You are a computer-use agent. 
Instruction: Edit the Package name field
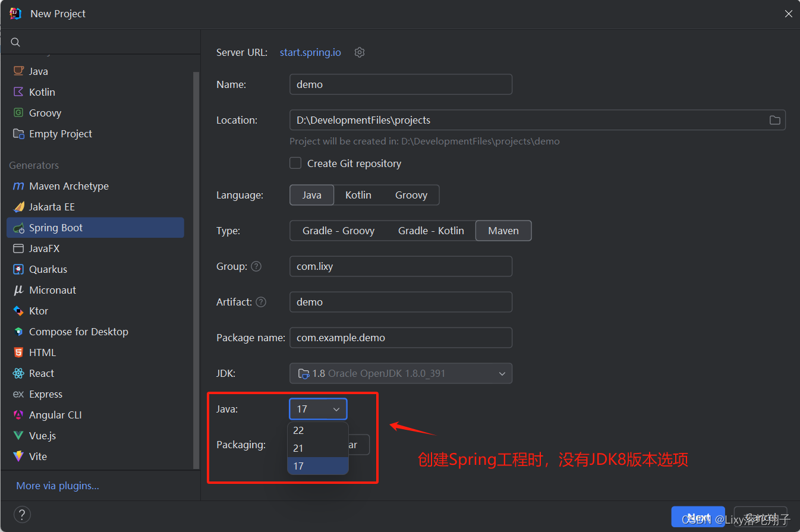click(401, 338)
